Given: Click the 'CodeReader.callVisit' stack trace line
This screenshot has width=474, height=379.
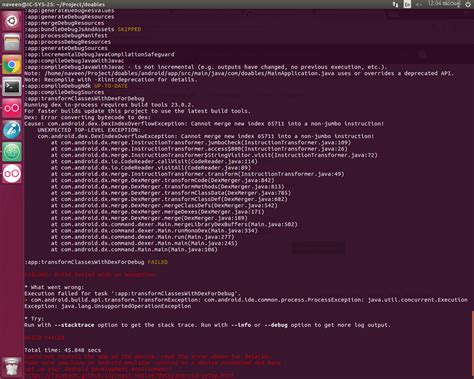Looking at the screenshot, I should [154, 161].
